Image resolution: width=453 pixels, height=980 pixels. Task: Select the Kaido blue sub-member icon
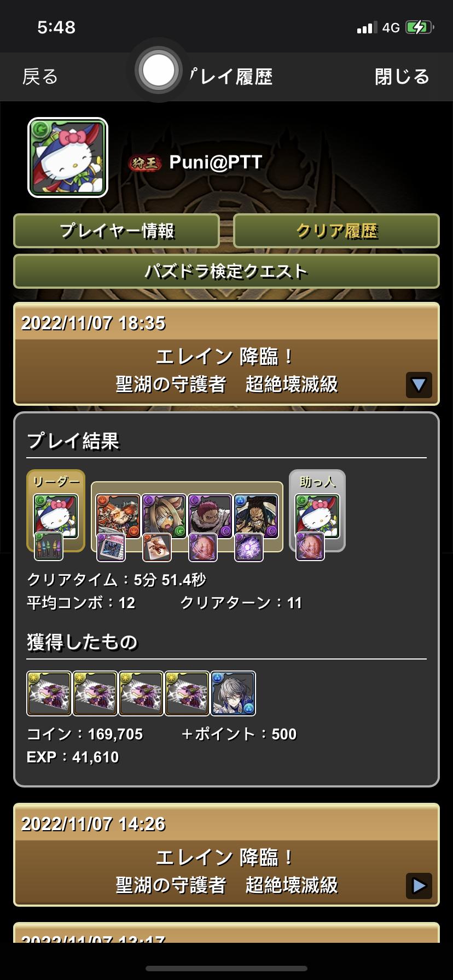(x=257, y=516)
